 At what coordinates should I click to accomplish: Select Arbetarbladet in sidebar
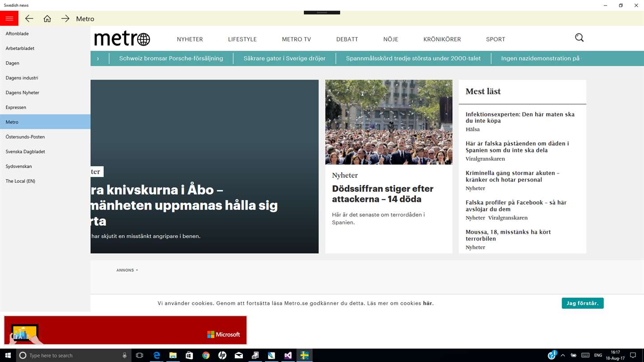pos(45,48)
